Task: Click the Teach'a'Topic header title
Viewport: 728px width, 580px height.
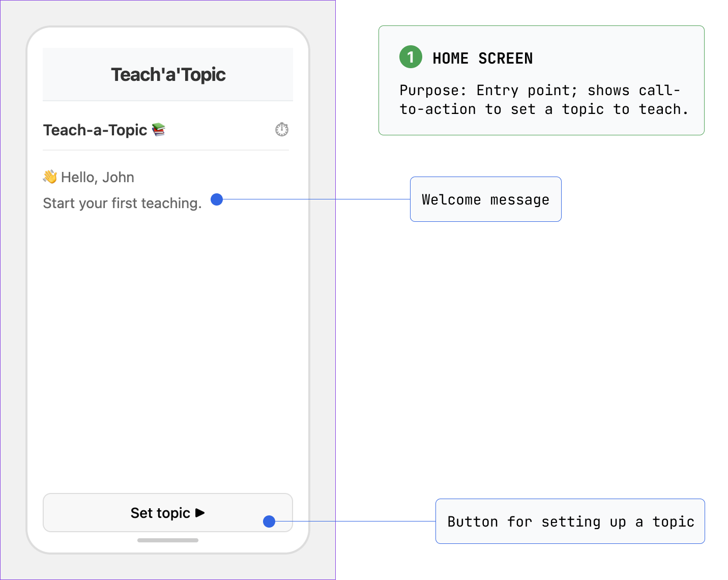Action: point(168,75)
